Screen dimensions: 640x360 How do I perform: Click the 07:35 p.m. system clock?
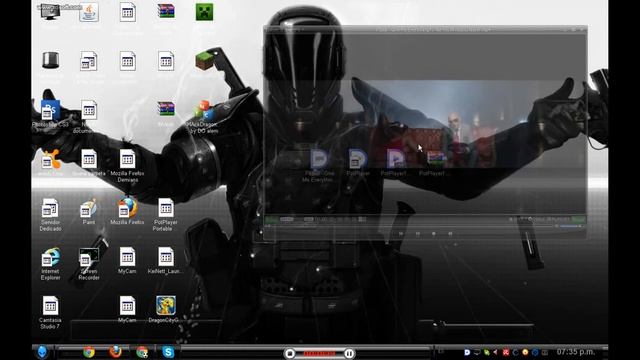coord(576,351)
